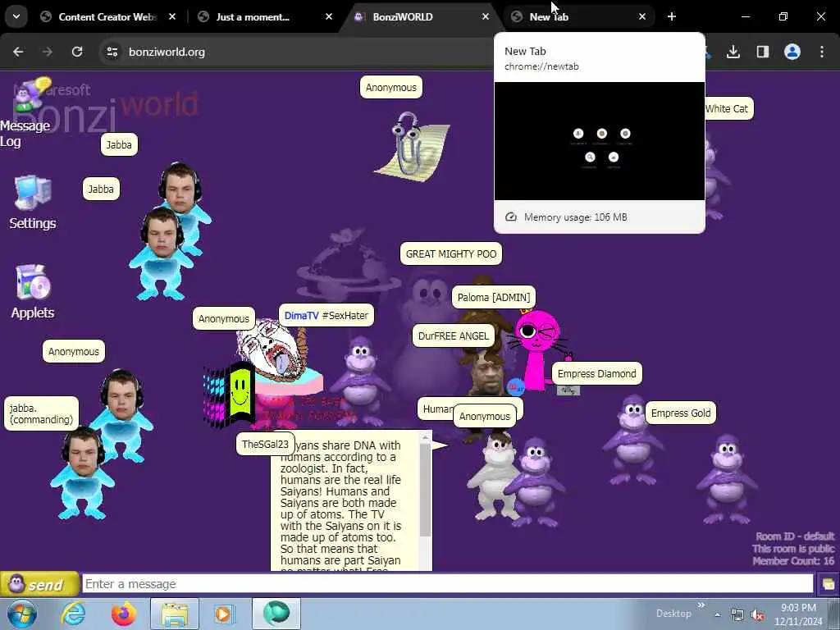This screenshot has height=630, width=840.
Task: Select the GREAT MIGHTY POO name tag
Action: [450, 254]
